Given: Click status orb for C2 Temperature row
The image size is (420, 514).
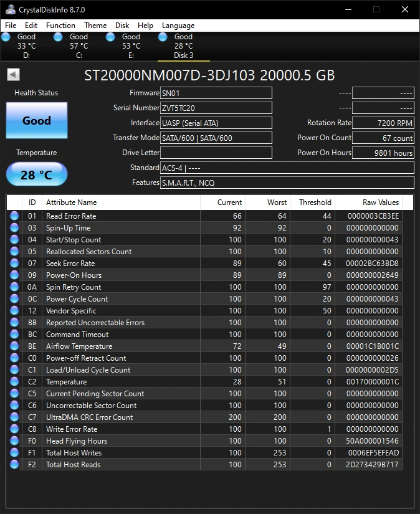Looking at the screenshot, I should (14, 381).
